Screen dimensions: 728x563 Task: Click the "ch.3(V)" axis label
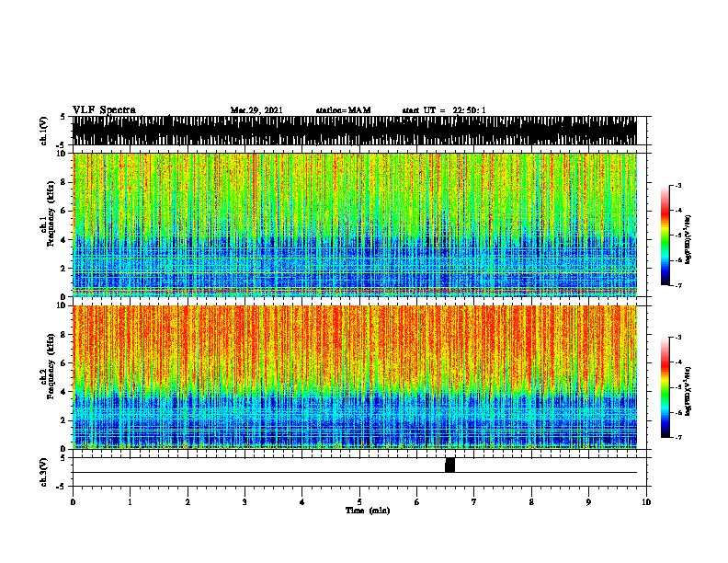(x=43, y=473)
